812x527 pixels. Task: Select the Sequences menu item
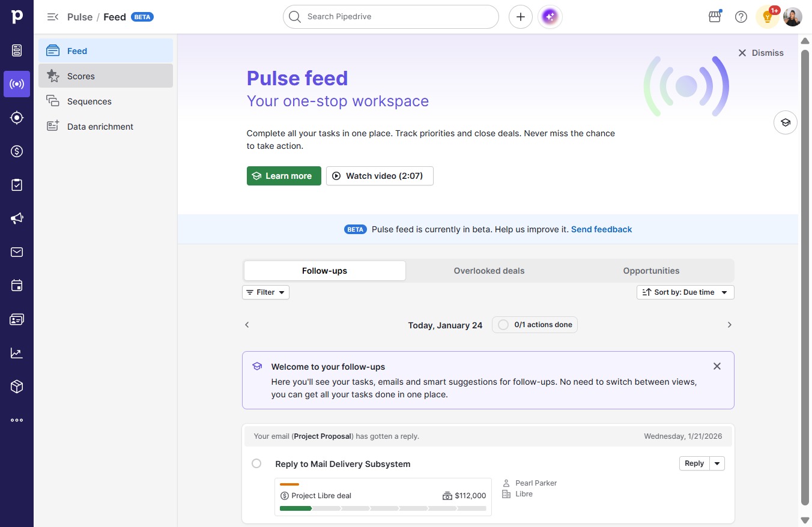pyautogui.click(x=106, y=101)
